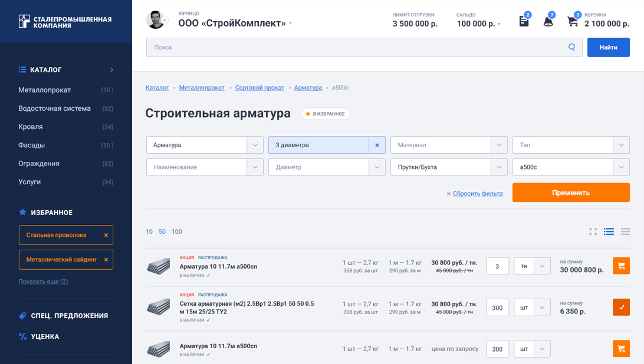The width and height of the screenshot is (644, 364).
Task: Open the notifications bell icon
Action: click(x=548, y=22)
